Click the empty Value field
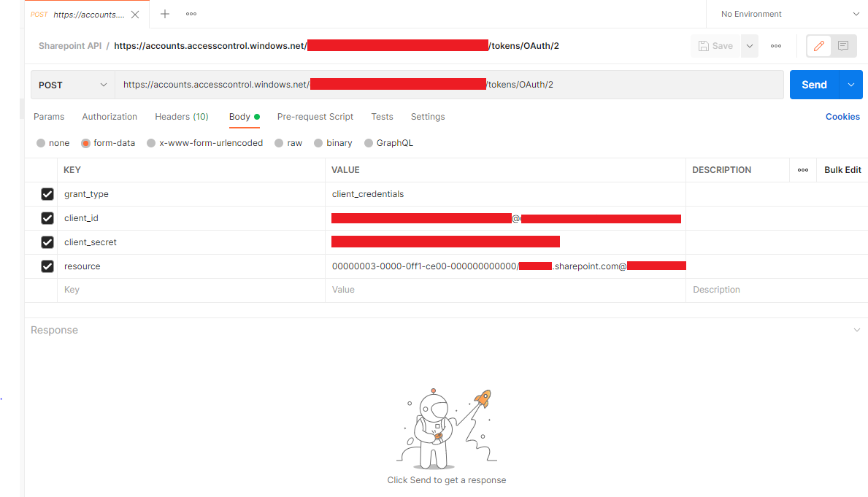868x497 pixels. click(505, 290)
